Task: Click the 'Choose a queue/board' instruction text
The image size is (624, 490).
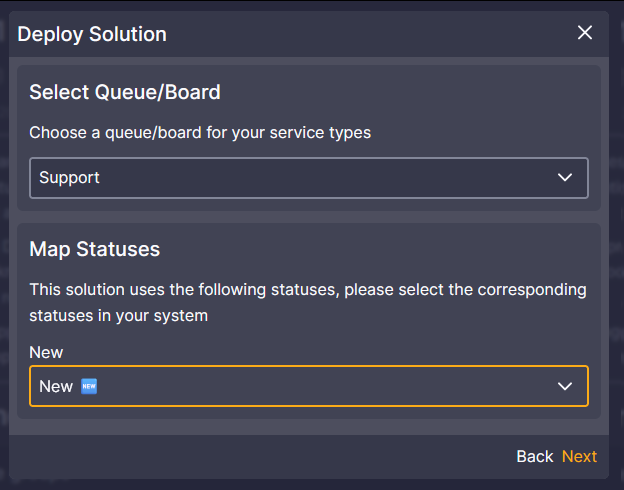Action: 200,132
